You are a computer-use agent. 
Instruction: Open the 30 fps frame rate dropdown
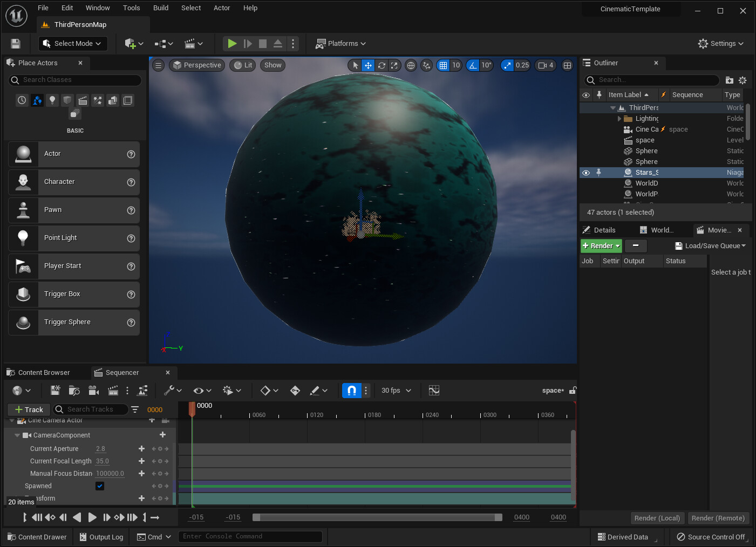pyautogui.click(x=396, y=391)
